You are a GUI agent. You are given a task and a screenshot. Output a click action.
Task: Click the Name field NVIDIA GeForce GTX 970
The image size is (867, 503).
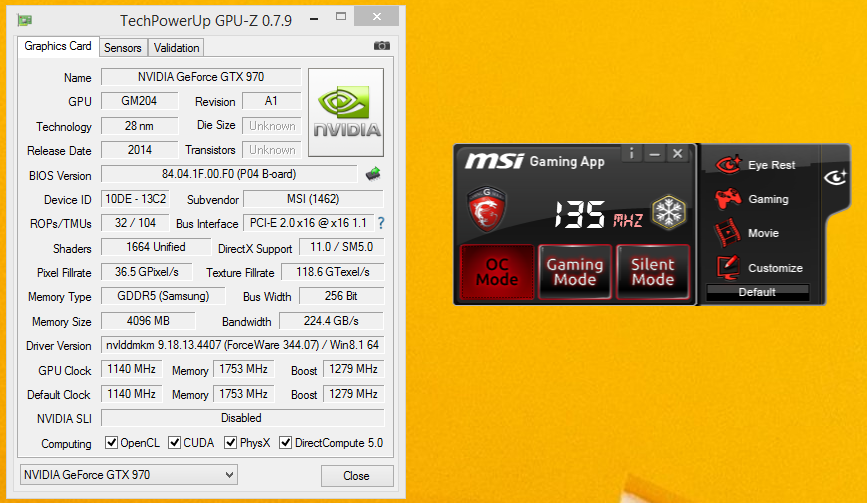coord(201,77)
